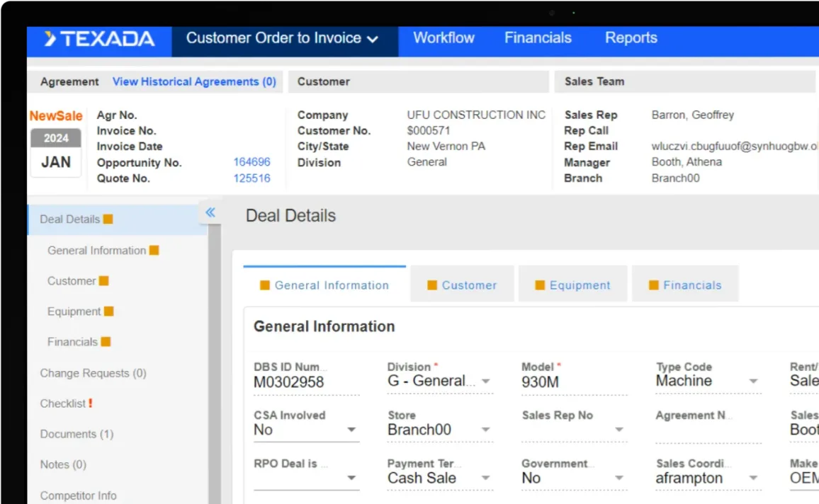Image resolution: width=819 pixels, height=504 pixels.
Task: Select General Information in sidebar
Action: [96, 251]
